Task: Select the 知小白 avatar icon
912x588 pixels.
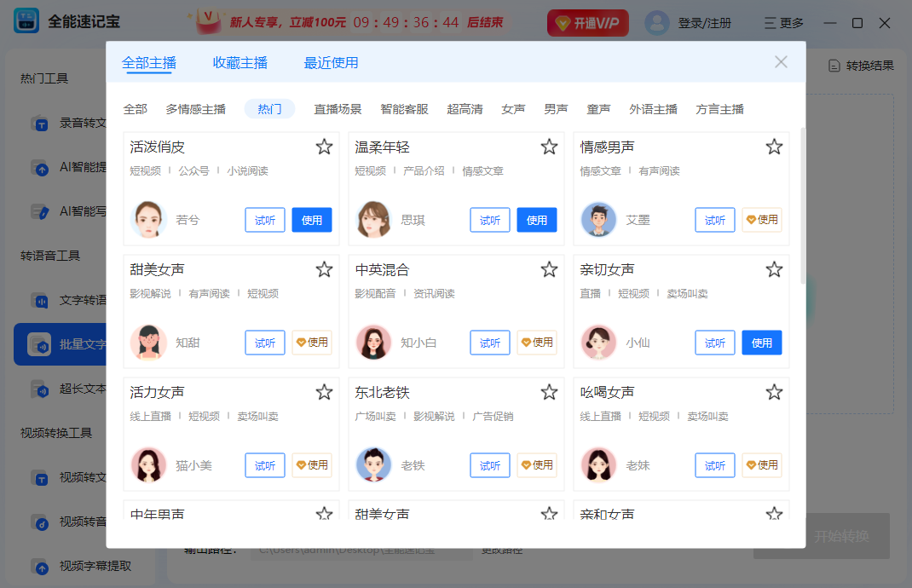Action: pyautogui.click(x=373, y=343)
